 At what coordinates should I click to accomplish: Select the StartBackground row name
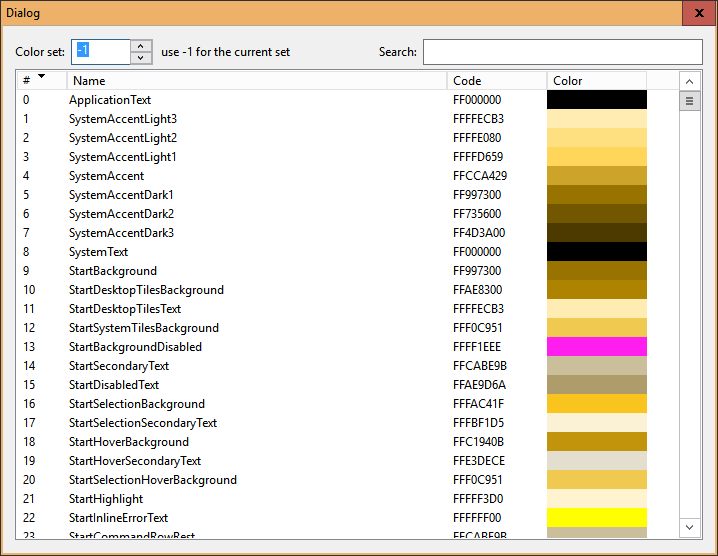(x=113, y=271)
